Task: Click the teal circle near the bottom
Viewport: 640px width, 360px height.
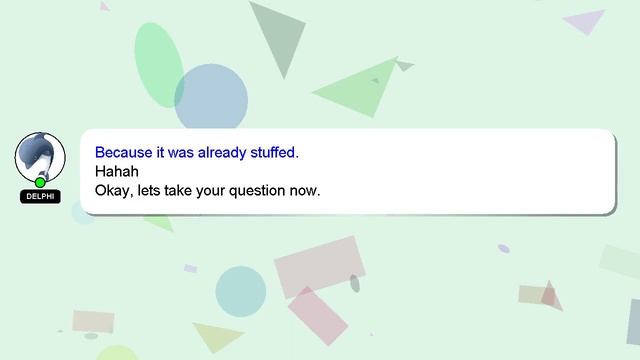Action: click(241, 291)
